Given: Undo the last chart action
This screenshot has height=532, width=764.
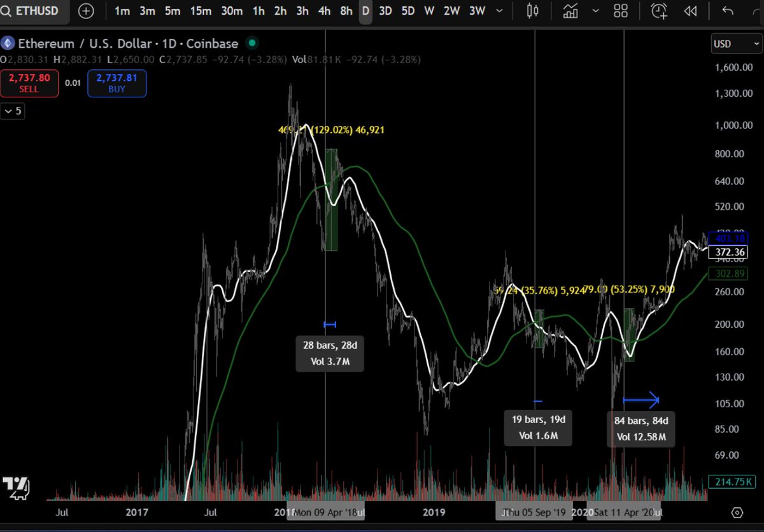Looking at the screenshot, I should [728, 11].
